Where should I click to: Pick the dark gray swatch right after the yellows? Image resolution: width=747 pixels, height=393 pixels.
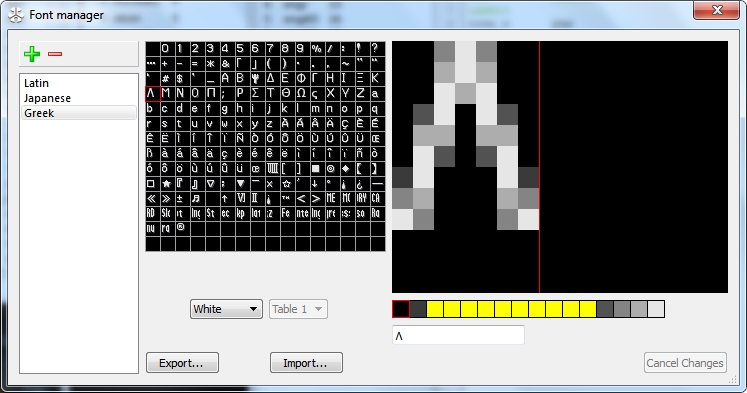tap(605, 309)
